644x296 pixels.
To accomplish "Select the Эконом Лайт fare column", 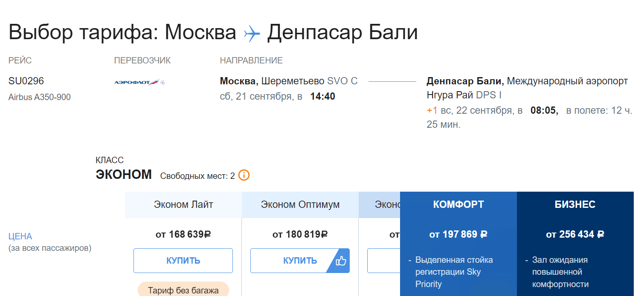I will tap(183, 205).
